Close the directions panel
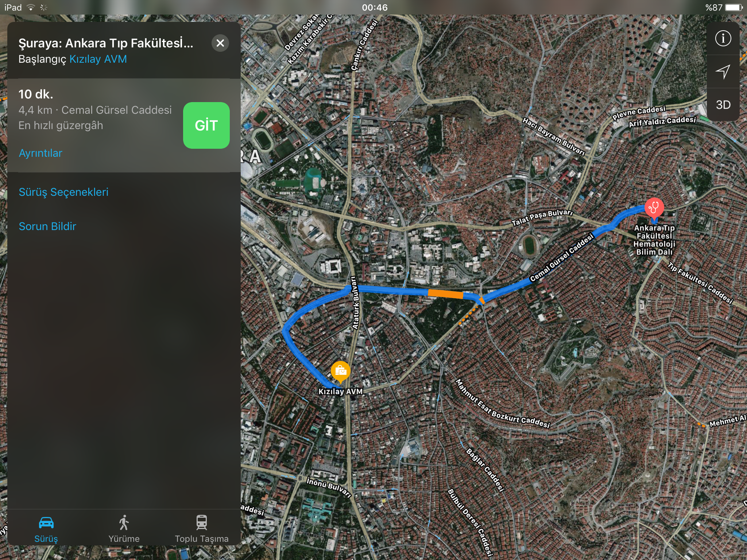The image size is (747, 560). [x=220, y=43]
